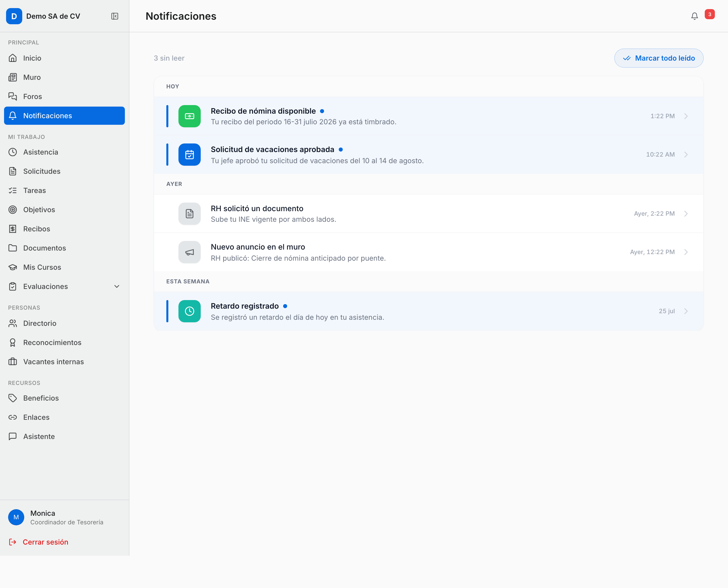The width and height of the screenshot is (728, 588).
Task: Click 'Sube tu INE vigente' description
Action: coord(273,219)
